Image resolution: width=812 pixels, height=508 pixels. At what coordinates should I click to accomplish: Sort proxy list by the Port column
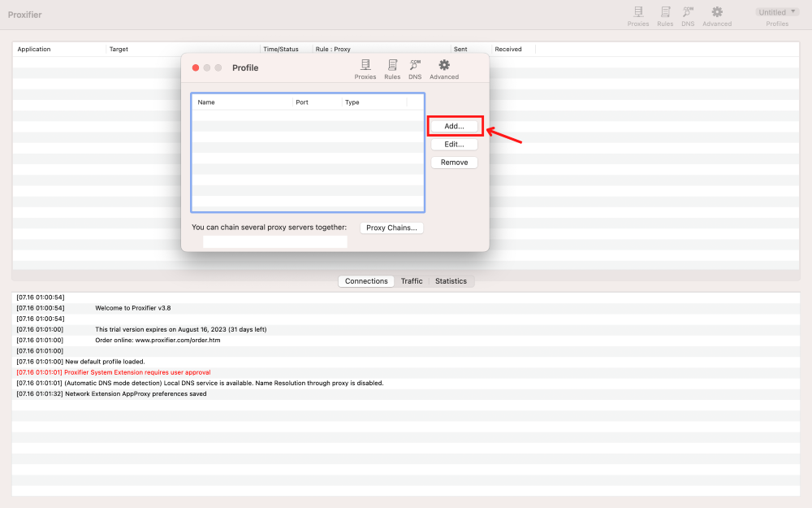point(317,102)
